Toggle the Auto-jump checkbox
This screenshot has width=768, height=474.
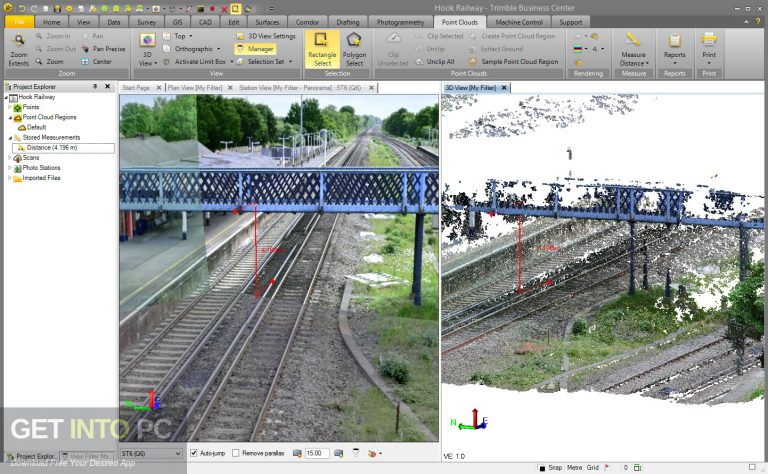click(x=194, y=453)
